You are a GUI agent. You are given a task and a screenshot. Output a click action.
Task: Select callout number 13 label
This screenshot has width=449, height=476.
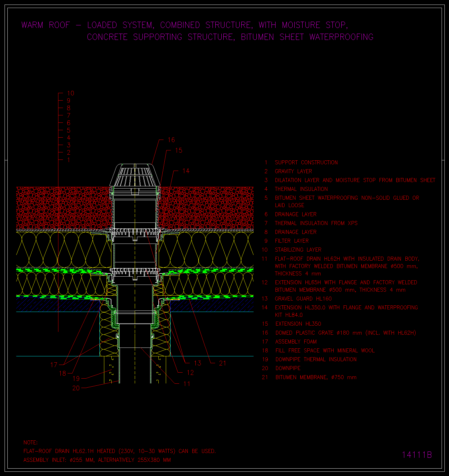point(197,363)
